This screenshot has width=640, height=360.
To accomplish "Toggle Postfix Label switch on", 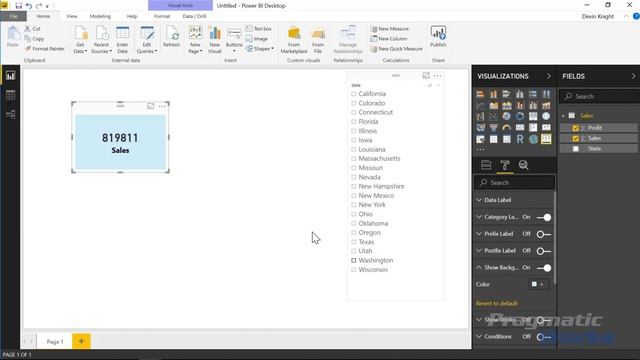I will tap(544, 251).
